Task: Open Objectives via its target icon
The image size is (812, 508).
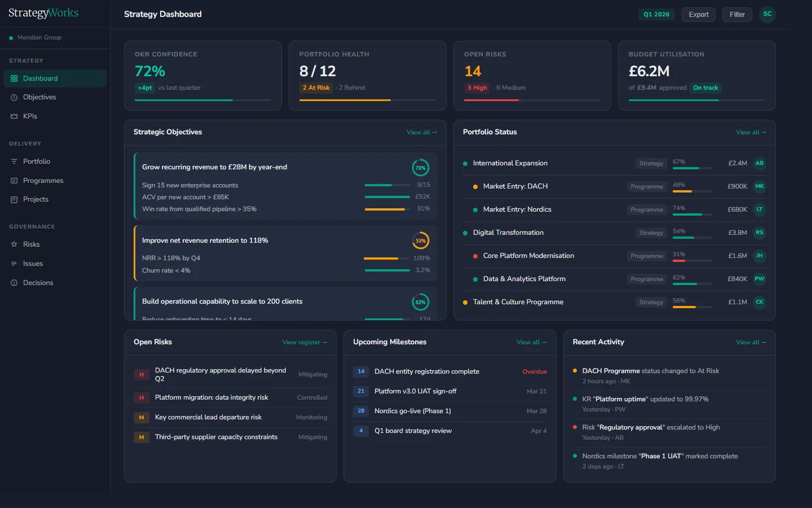Action: point(14,97)
